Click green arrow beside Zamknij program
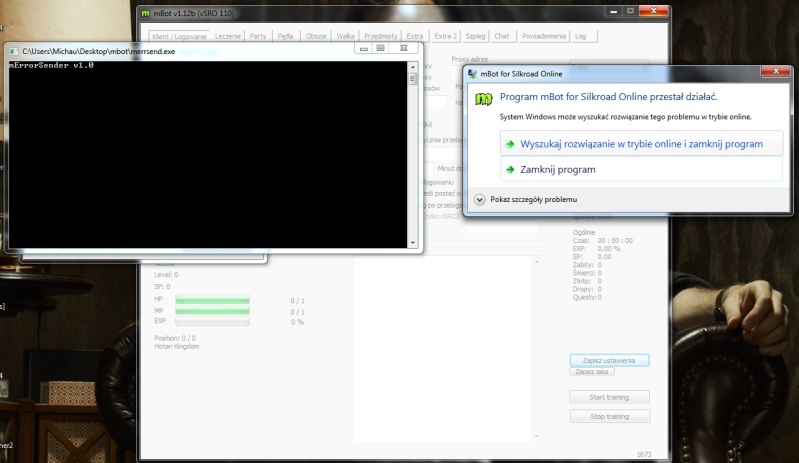The width and height of the screenshot is (799, 463). click(x=510, y=170)
